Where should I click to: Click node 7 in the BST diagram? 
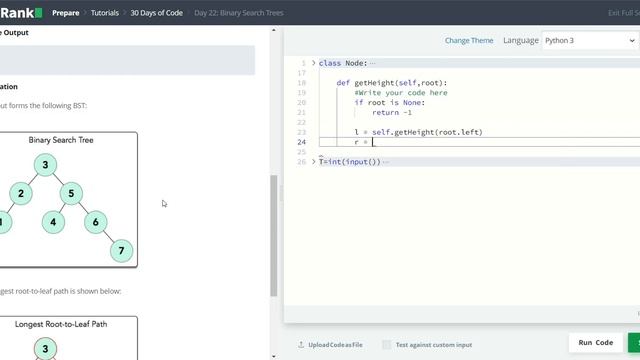point(121,251)
